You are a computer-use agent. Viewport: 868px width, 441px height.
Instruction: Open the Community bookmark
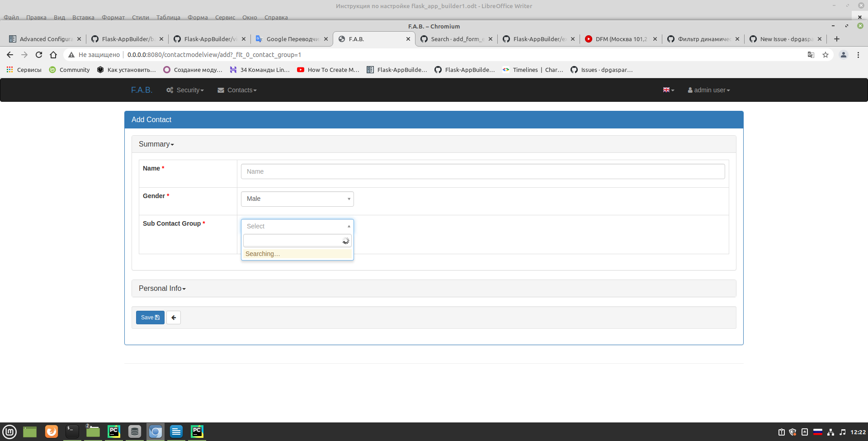point(69,70)
